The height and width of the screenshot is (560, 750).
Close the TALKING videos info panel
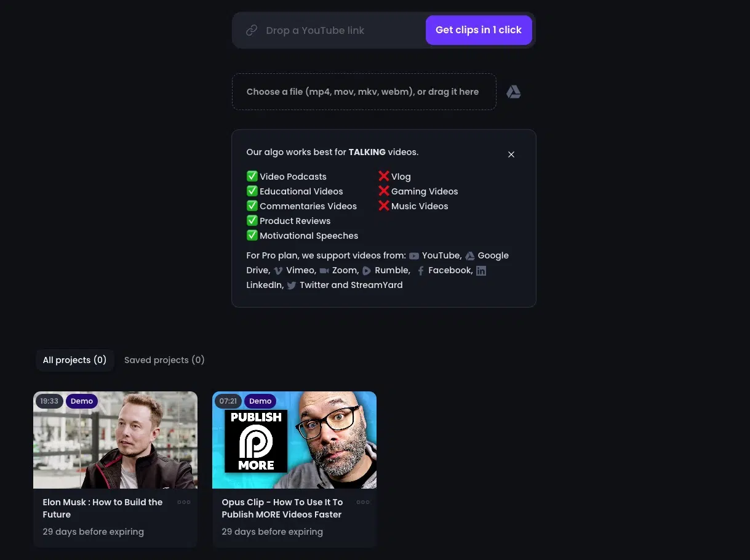tap(511, 154)
